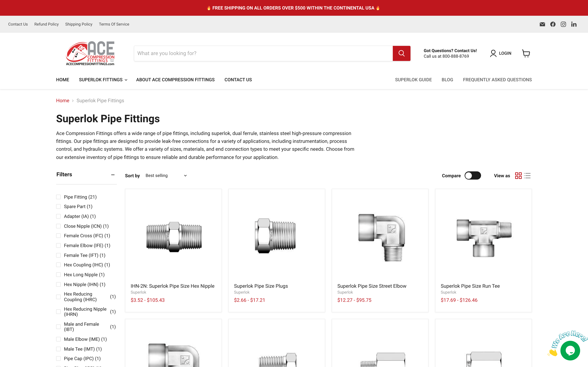Open the shopping cart icon
Screen dimensions: 588x367
[x=526, y=53]
